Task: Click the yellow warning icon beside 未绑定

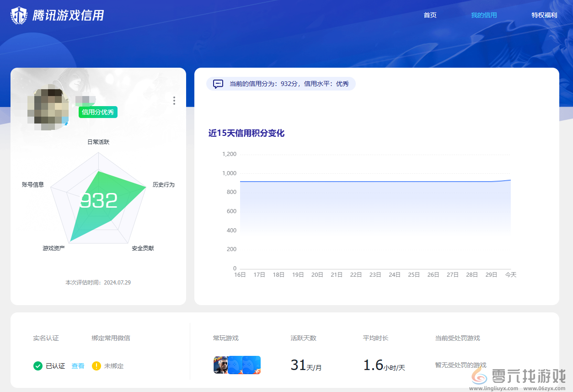Action: click(96, 366)
